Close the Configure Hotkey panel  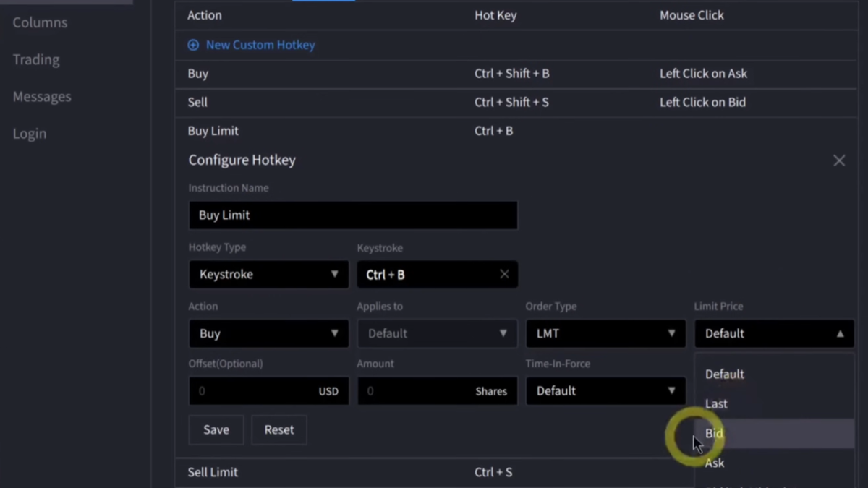(x=838, y=160)
